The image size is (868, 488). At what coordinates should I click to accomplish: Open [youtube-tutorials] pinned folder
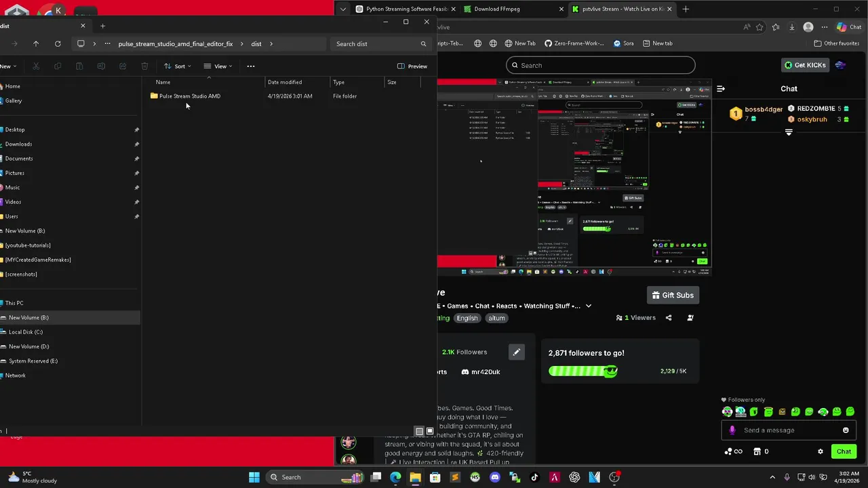pyautogui.click(x=27, y=245)
